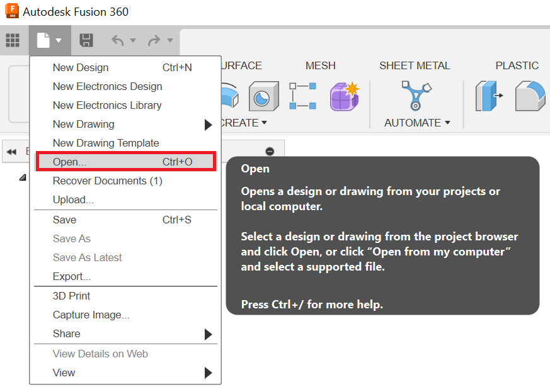
Task: Select Export... from the menu
Action: (72, 276)
